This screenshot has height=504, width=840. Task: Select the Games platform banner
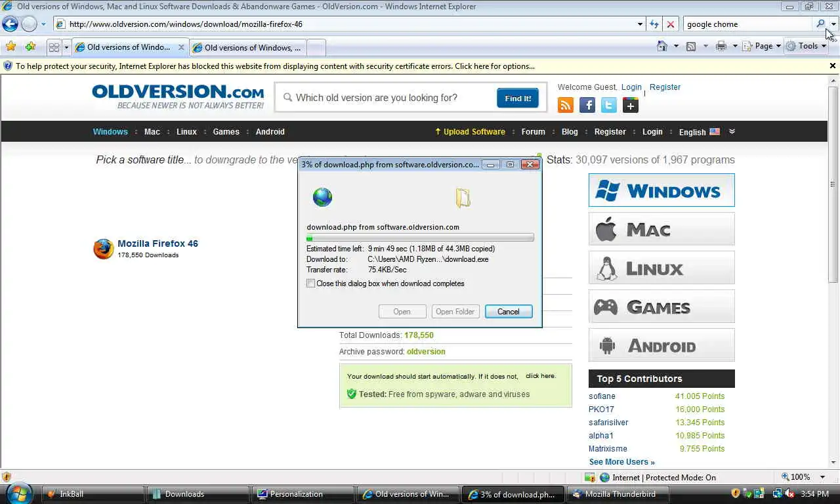coord(661,306)
